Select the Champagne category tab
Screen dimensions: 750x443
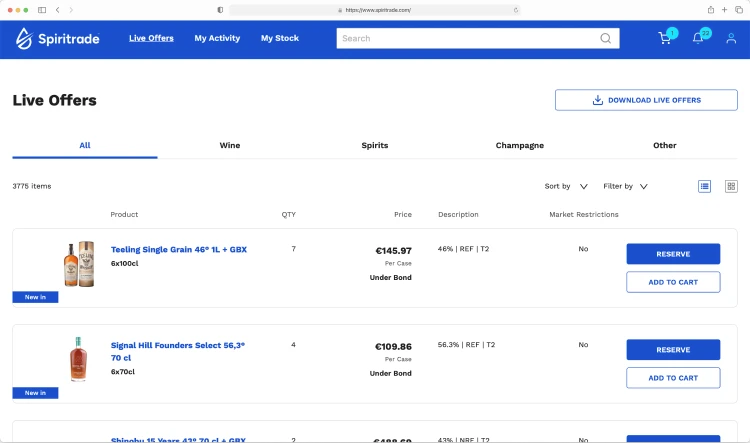[x=520, y=145]
